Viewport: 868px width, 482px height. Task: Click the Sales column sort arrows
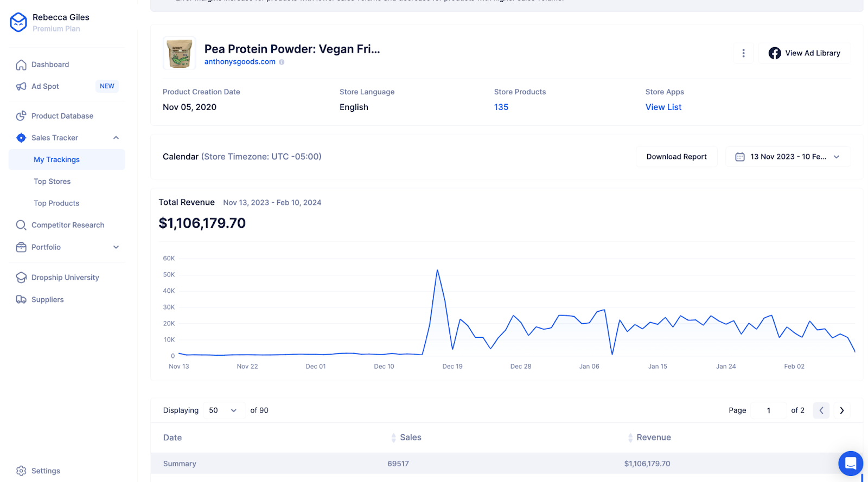click(x=393, y=438)
